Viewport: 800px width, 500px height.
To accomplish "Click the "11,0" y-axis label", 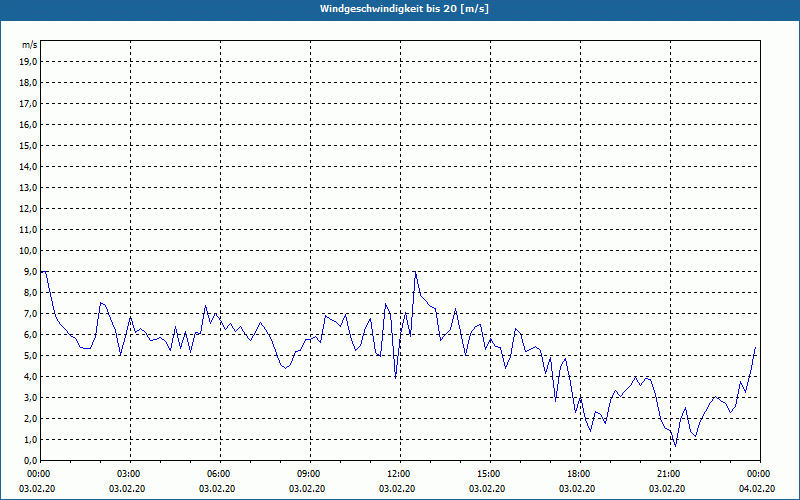I will (28, 230).
